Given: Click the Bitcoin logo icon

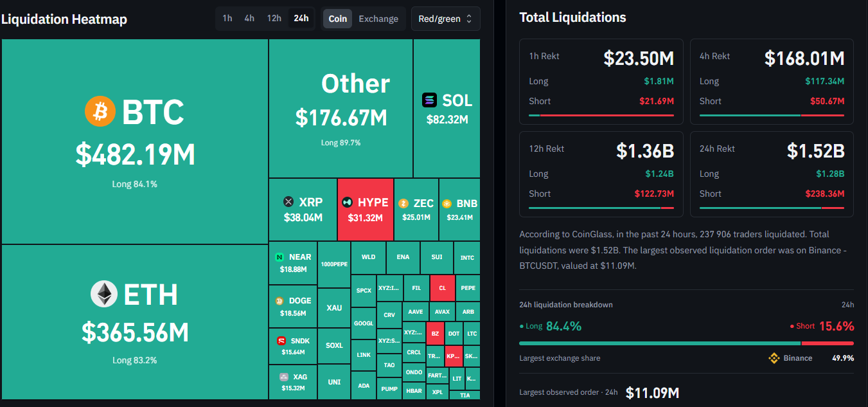Looking at the screenshot, I should [x=100, y=112].
